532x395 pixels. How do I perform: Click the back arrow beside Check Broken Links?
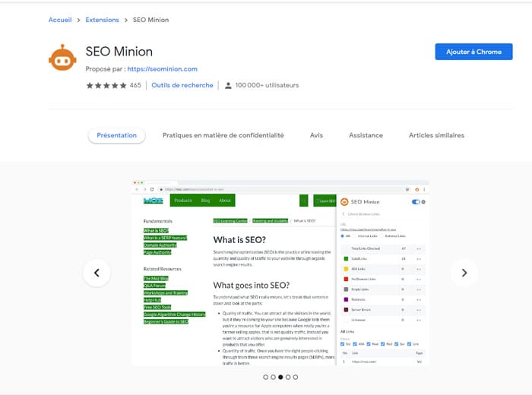(x=342, y=214)
